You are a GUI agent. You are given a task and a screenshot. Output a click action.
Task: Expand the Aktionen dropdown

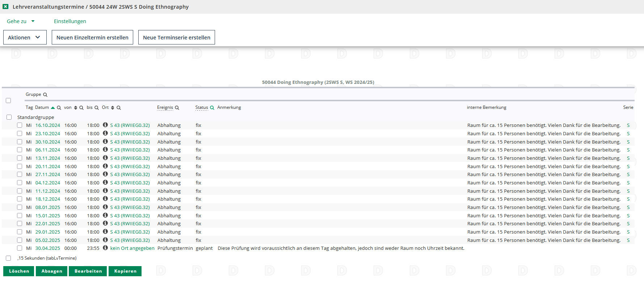[25, 37]
